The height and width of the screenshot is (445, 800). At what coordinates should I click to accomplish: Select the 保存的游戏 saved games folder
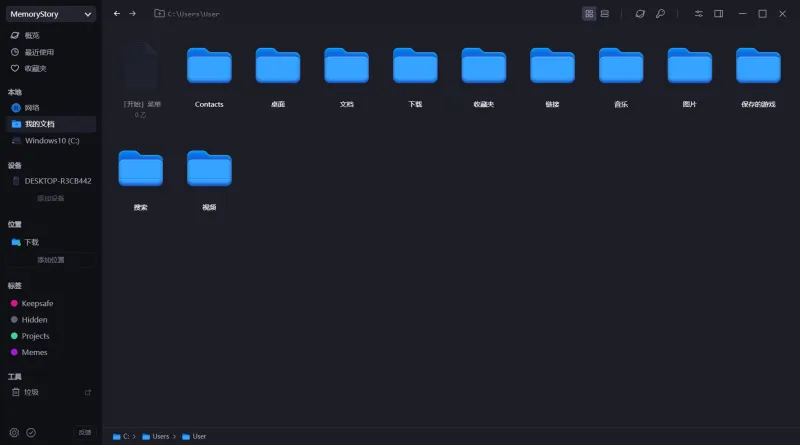tap(758, 77)
